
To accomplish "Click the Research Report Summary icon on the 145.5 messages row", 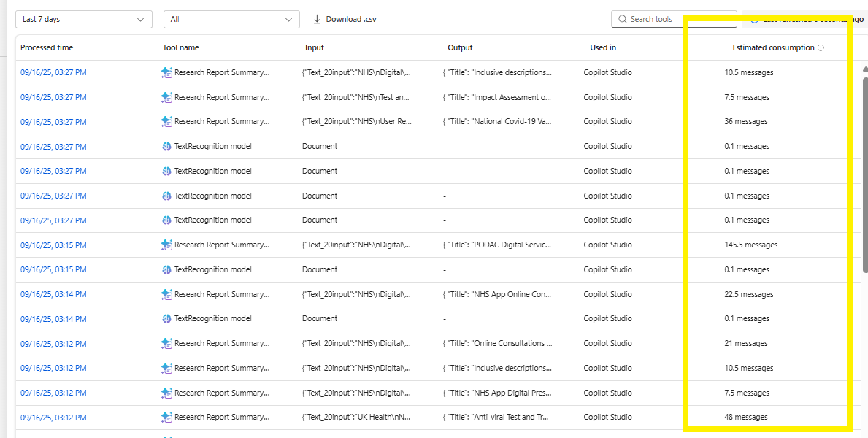I will pyautogui.click(x=166, y=245).
